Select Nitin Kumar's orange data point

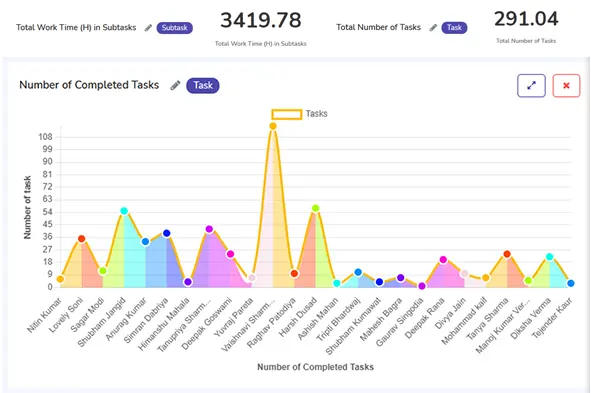(x=60, y=279)
